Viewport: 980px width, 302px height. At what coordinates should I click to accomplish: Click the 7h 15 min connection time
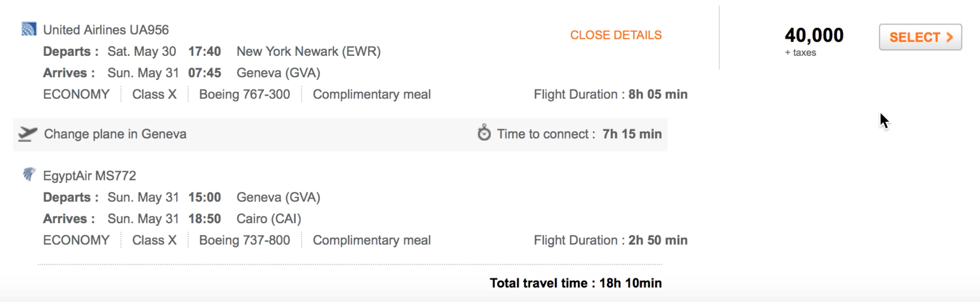[x=632, y=134]
